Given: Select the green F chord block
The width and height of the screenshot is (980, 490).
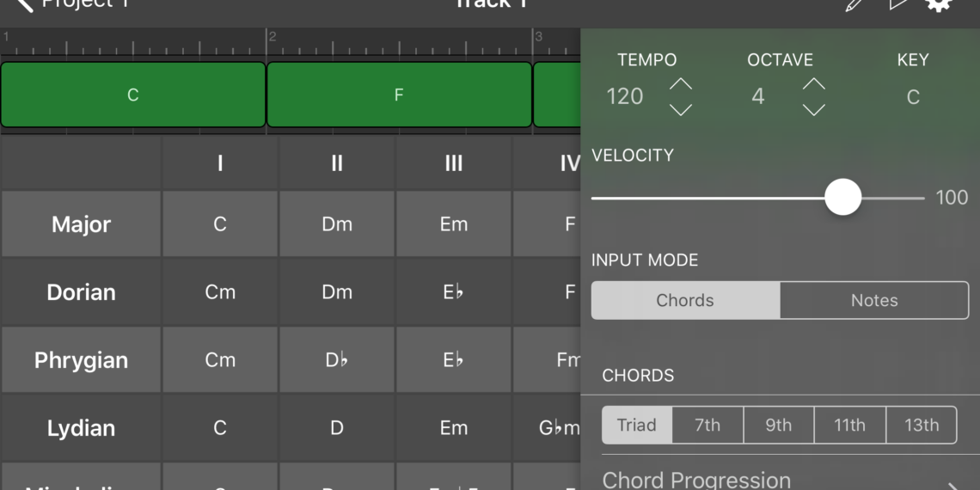Looking at the screenshot, I should coord(399,95).
